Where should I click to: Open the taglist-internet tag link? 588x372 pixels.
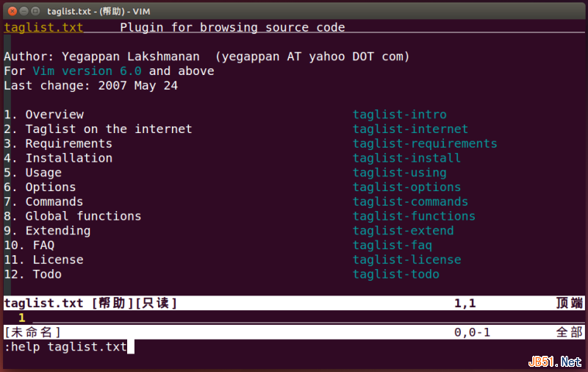(x=410, y=129)
